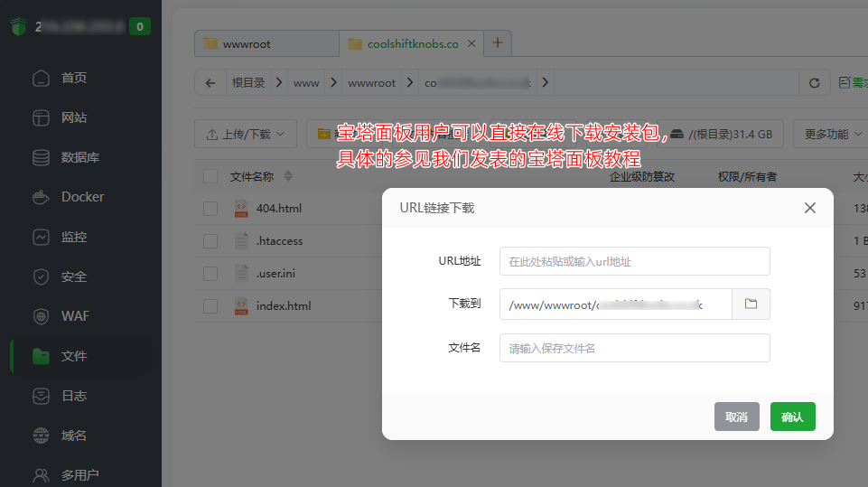This screenshot has width=868, height=487.
Task: Open the Docker section
Action: pyautogui.click(x=82, y=197)
